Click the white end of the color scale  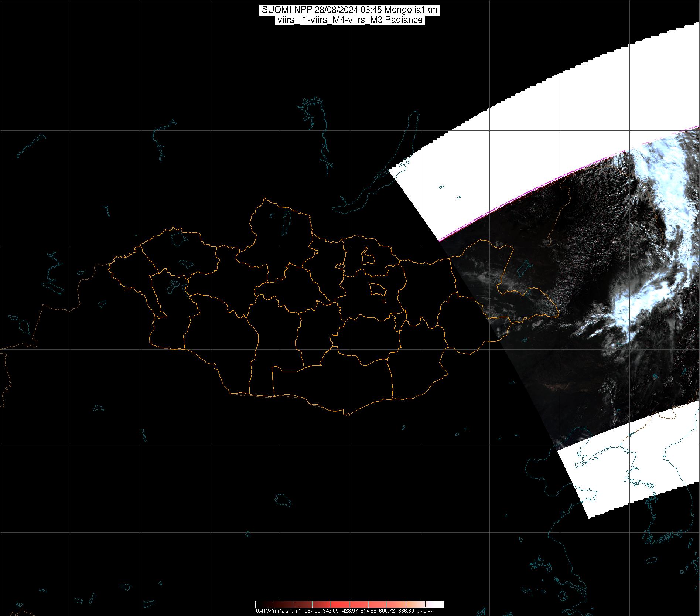click(438, 604)
